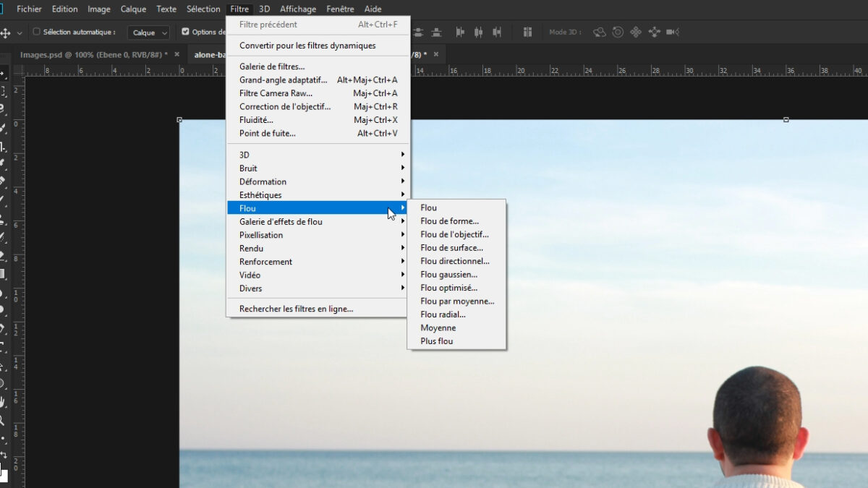This screenshot has width=868, height=488.
Task: Enable the Sélection automatique checkbox
Action: tap(37, 32)
